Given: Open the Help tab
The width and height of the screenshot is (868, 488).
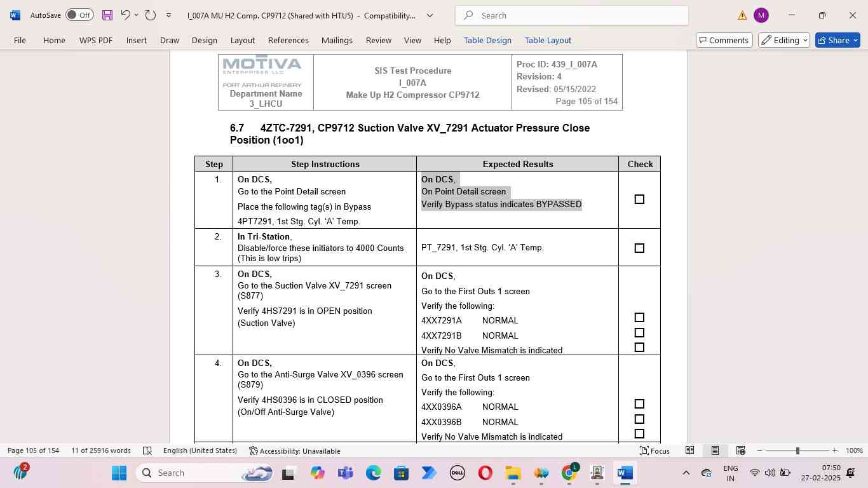Looking at the screenshot, I should 442,40.
